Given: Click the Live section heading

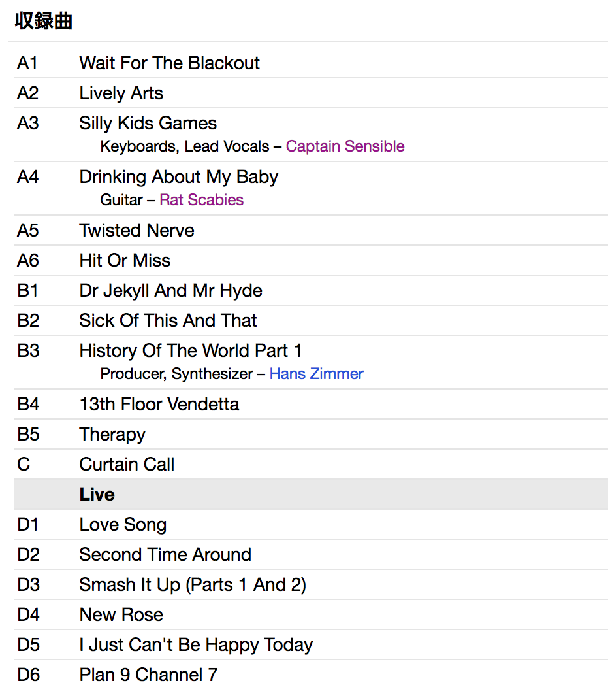Looking at the screenshot, I should point(97,494).
